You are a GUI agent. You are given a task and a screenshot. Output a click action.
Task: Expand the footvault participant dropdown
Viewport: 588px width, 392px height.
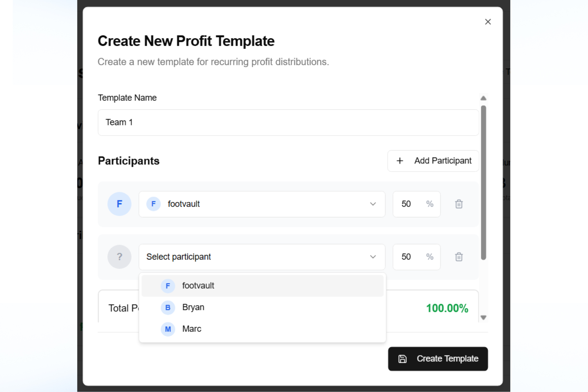point(373,204)
